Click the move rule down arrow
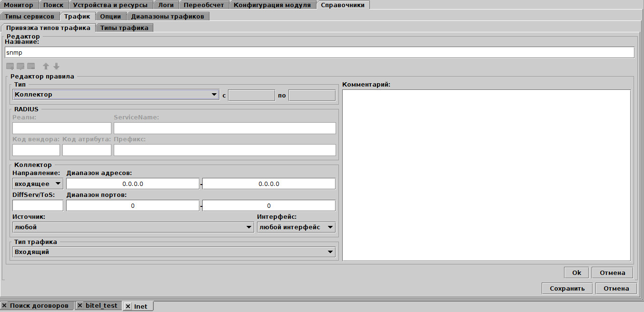This screenshot has height=312, width=644. pyautogui.click(x=56, y=66)
